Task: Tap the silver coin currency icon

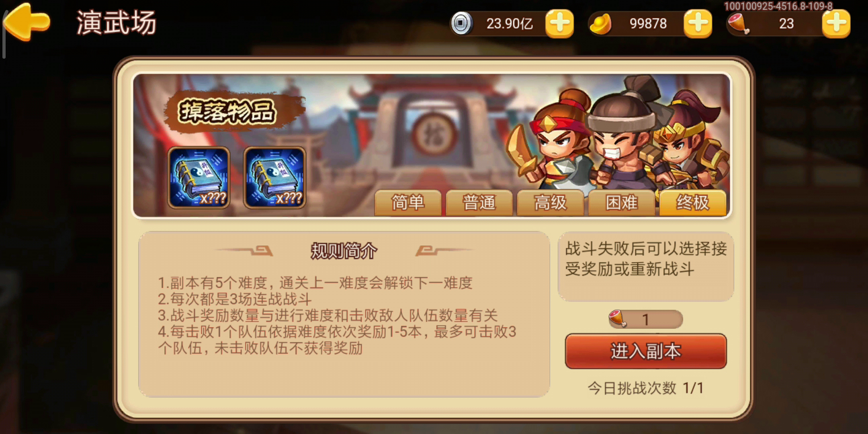Action: (x=461, y=24)
